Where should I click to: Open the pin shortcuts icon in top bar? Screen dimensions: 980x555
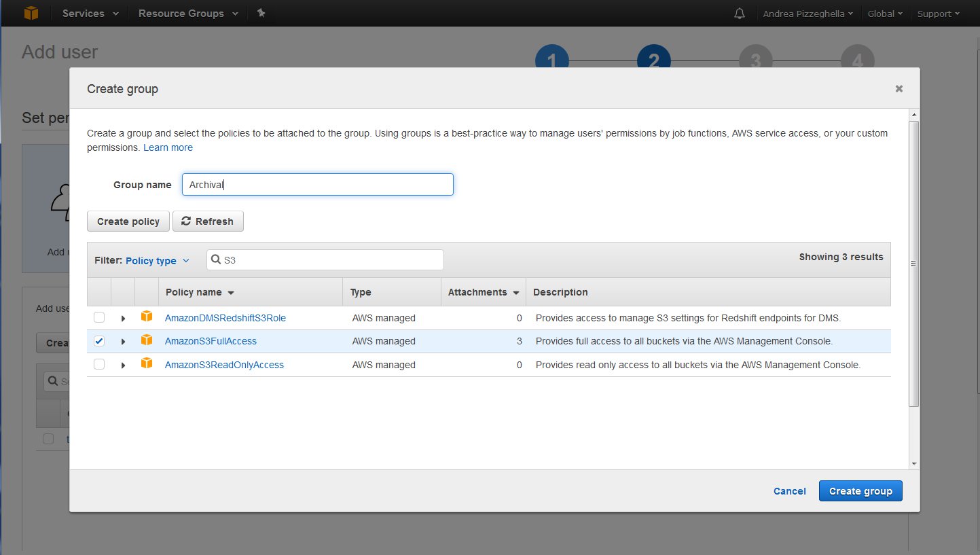click(261, 13)
